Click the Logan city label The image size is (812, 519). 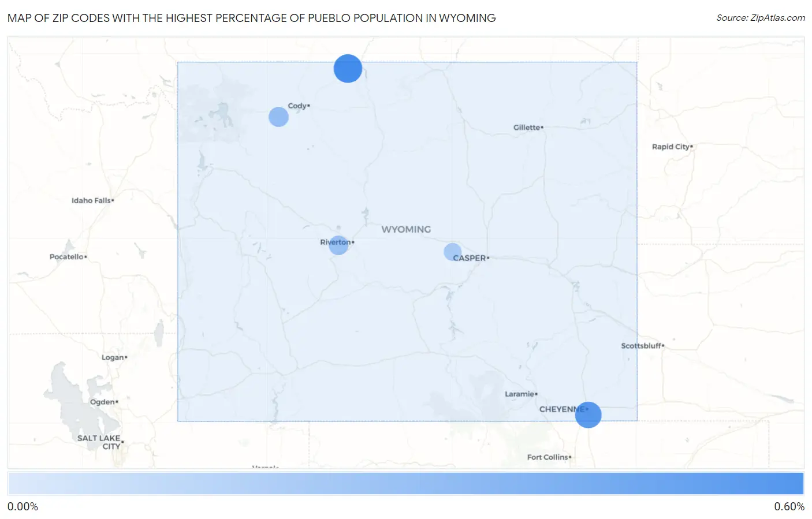click(x=114, y=357)
